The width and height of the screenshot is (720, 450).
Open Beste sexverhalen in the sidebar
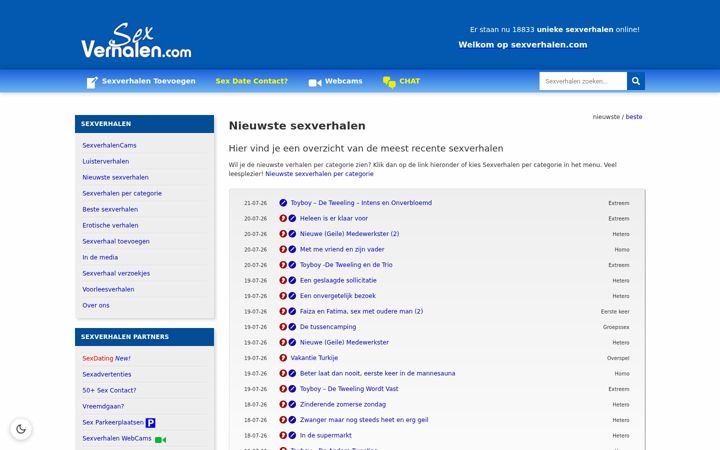(x=110, y=209)
